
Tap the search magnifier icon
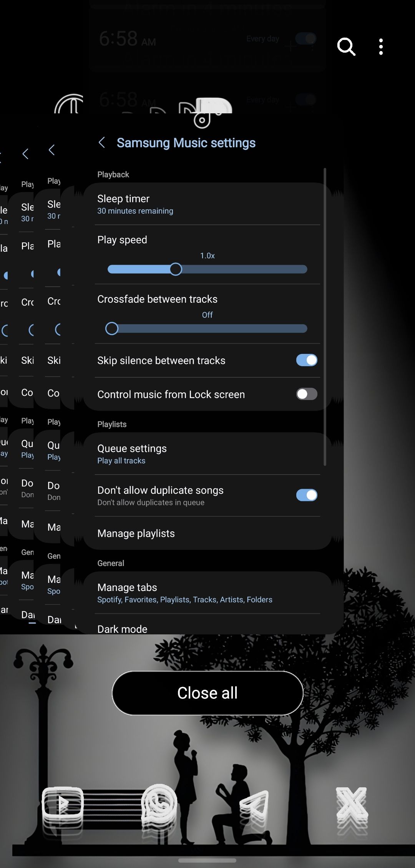click(x=346, y=47)
